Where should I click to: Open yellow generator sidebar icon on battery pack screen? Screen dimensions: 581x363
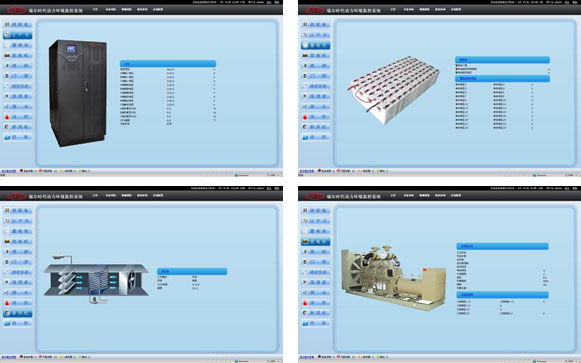[316, 56]
